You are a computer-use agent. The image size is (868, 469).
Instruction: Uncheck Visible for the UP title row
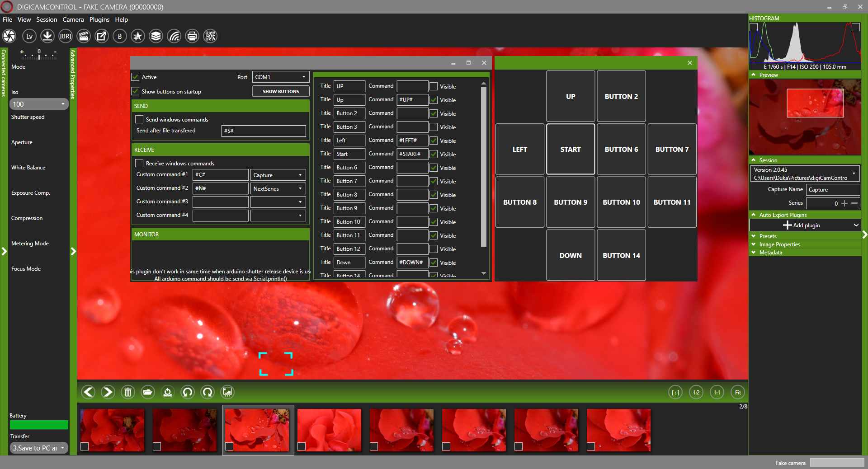tap(434, 86)
